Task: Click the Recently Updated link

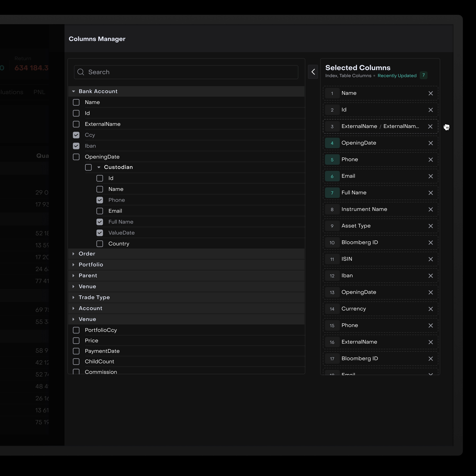Action: 397,76
